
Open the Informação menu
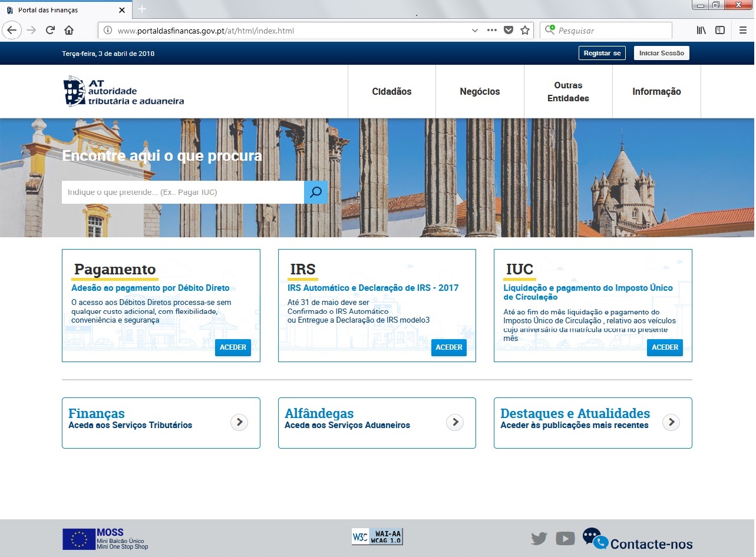[656, 91]
